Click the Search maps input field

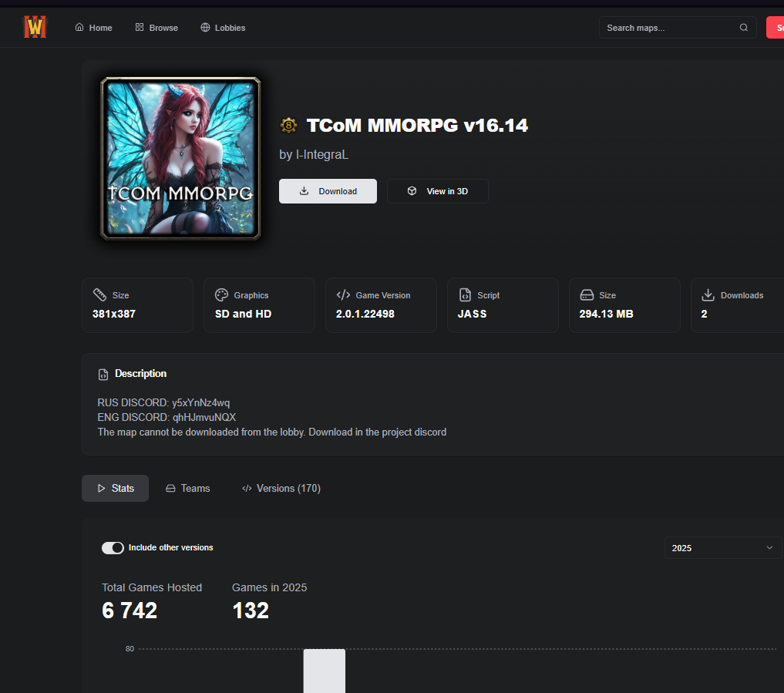point(678,28)
